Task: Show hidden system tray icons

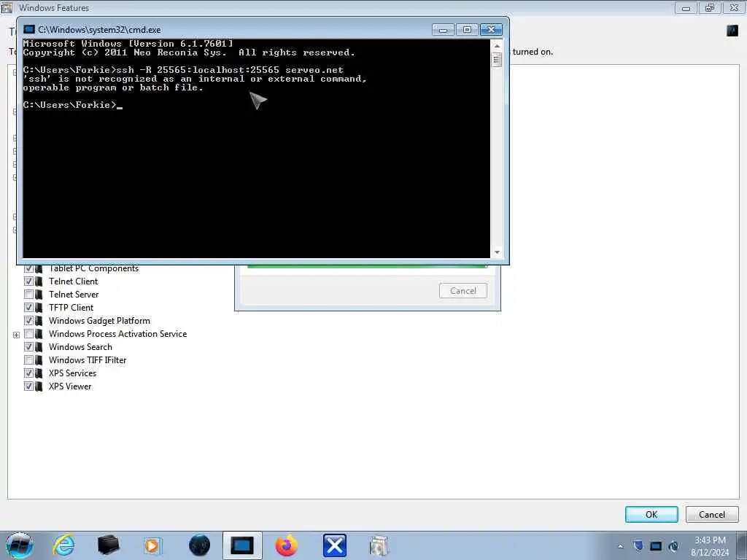Action: pyautogui.click(x=620, y=546)
